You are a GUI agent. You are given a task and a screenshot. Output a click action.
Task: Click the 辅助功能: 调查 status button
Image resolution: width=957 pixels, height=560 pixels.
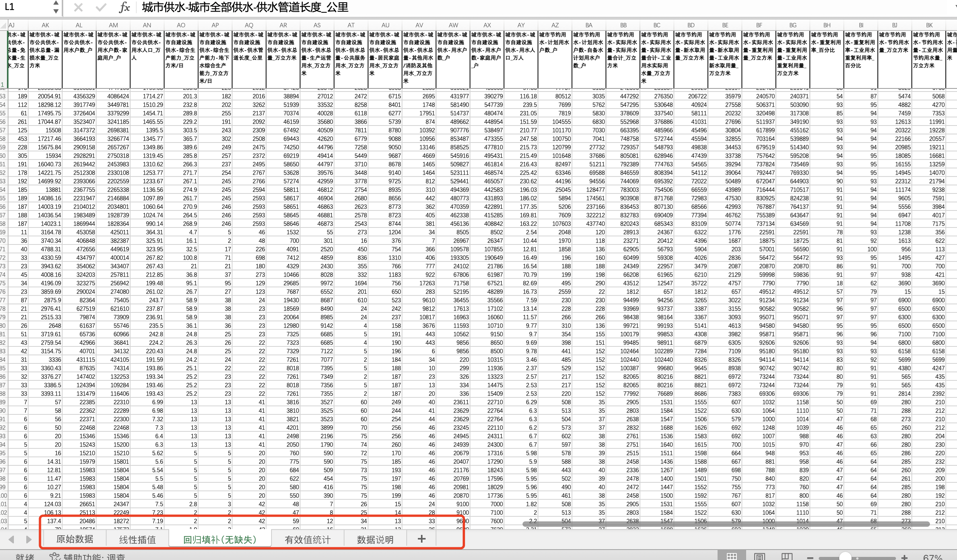pos(88,557)
